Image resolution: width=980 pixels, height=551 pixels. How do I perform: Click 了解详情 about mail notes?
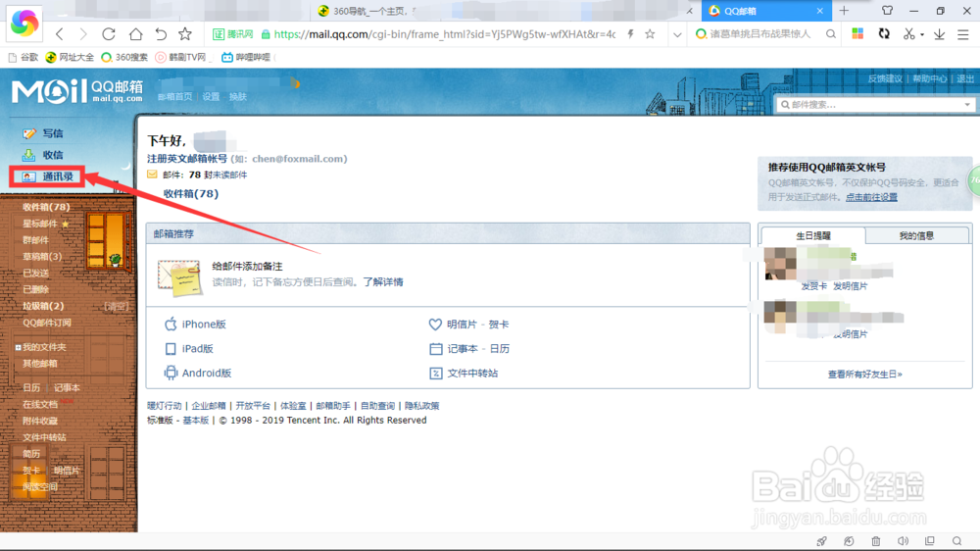pyautogui.click(x=383, y=282)
